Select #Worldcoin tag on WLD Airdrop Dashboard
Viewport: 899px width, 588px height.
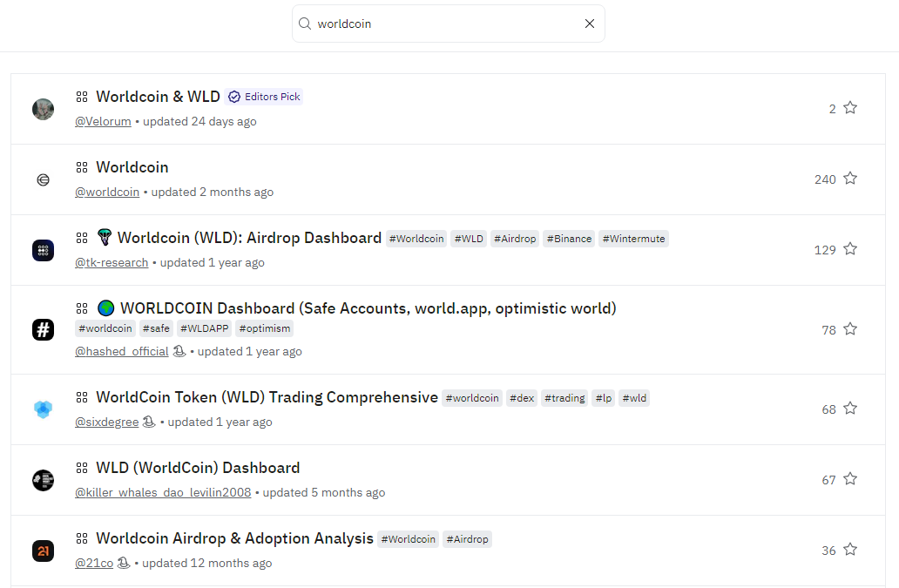click(416, 239)
